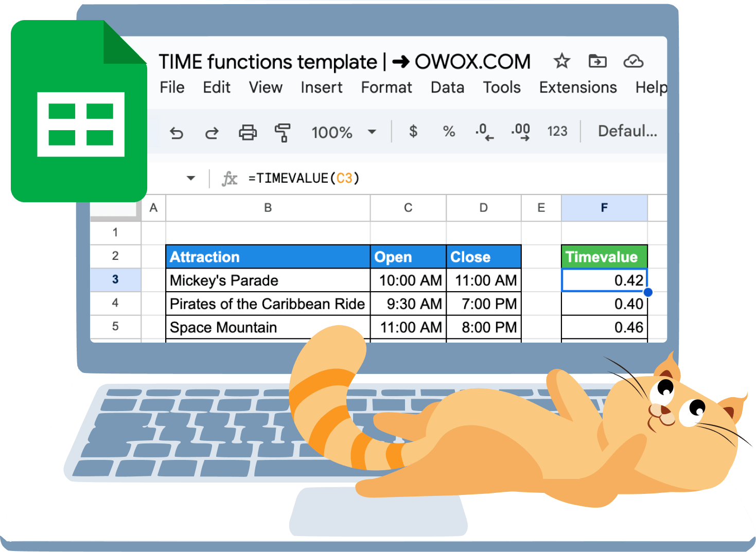Select the 0.42 timevalue cell

(x=604, y=280)
